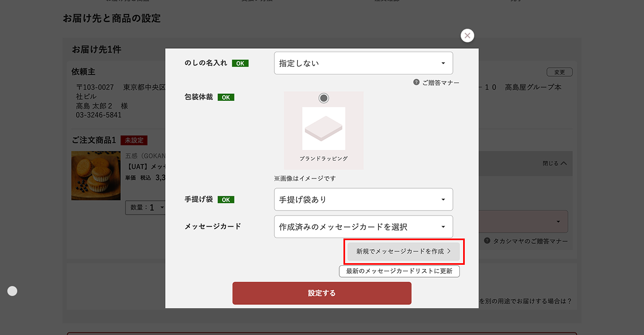Select the ブランドラッピング radio button
This screenshot has height=335, width=644.
coord(324,98)
